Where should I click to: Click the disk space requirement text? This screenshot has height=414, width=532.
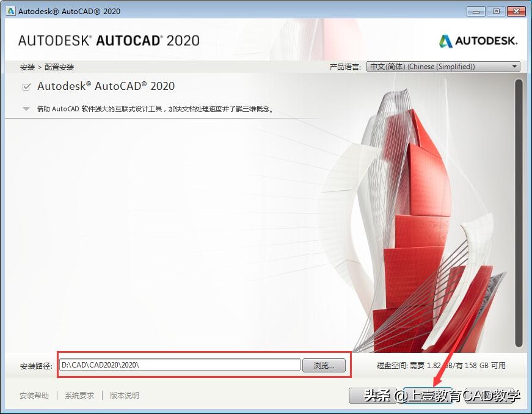tap(442, 364)
